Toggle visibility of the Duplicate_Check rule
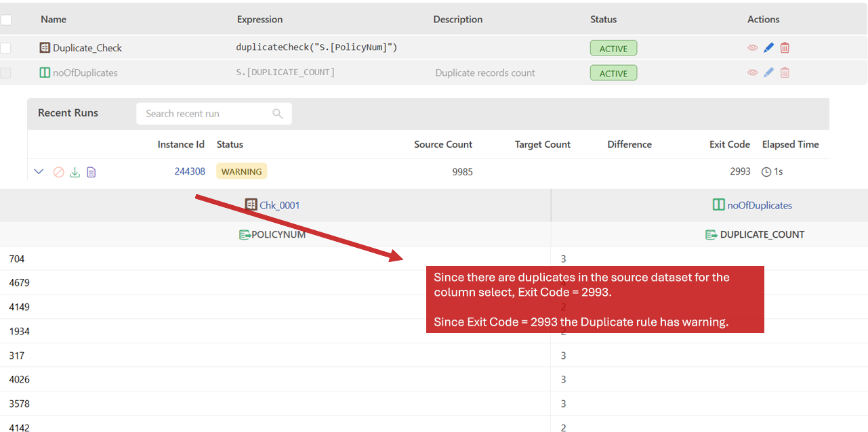Image resolution: width=868 pixels, height=432 pixels. pyautogui.click(x=752, y=48)
